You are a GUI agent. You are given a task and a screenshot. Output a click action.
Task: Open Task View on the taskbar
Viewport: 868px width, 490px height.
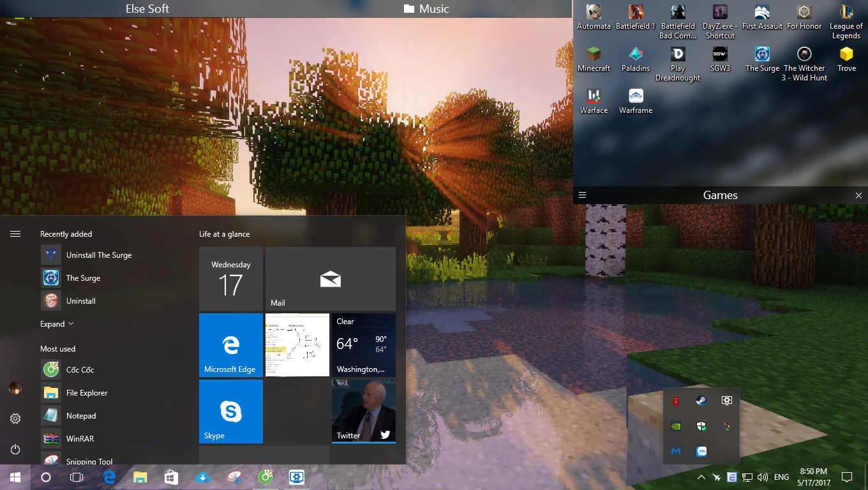click(77, 477)
